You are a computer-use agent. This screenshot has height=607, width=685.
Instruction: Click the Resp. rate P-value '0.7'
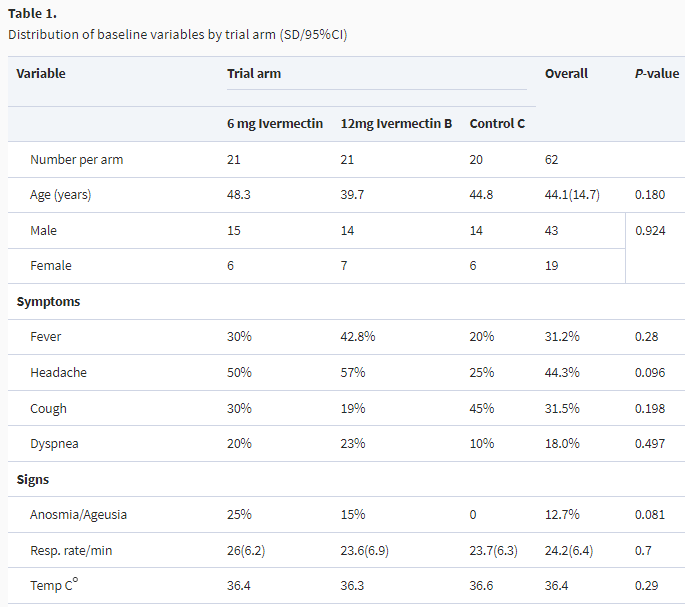(x=643, y=551)
